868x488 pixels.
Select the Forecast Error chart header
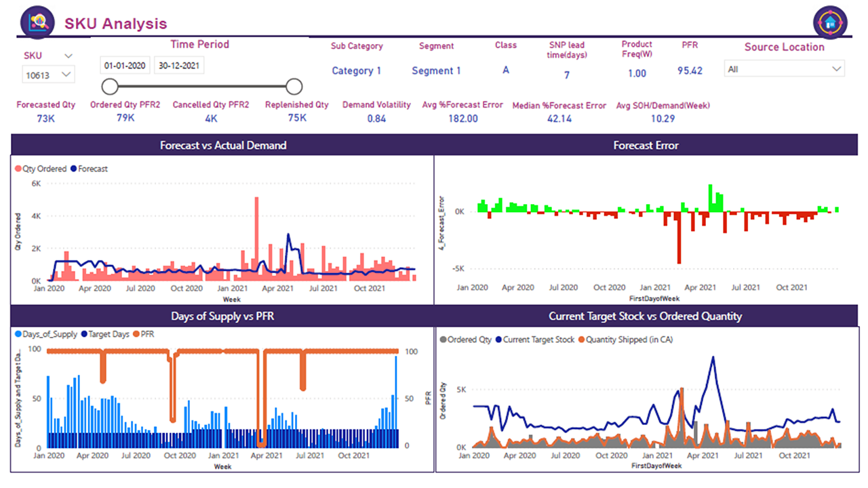(x=646, y=145)
